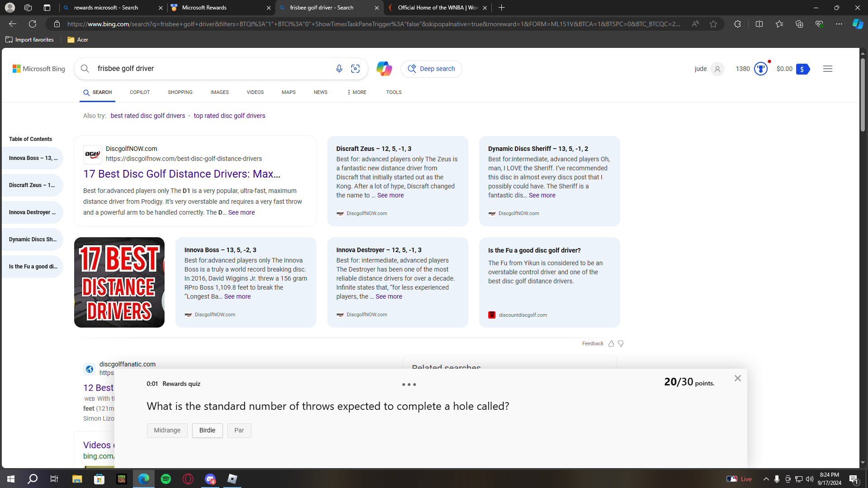Image resolution: width=868 pixels, height=488 pixels.
Task: Choose Par as quiz answer
Action: 239,431
